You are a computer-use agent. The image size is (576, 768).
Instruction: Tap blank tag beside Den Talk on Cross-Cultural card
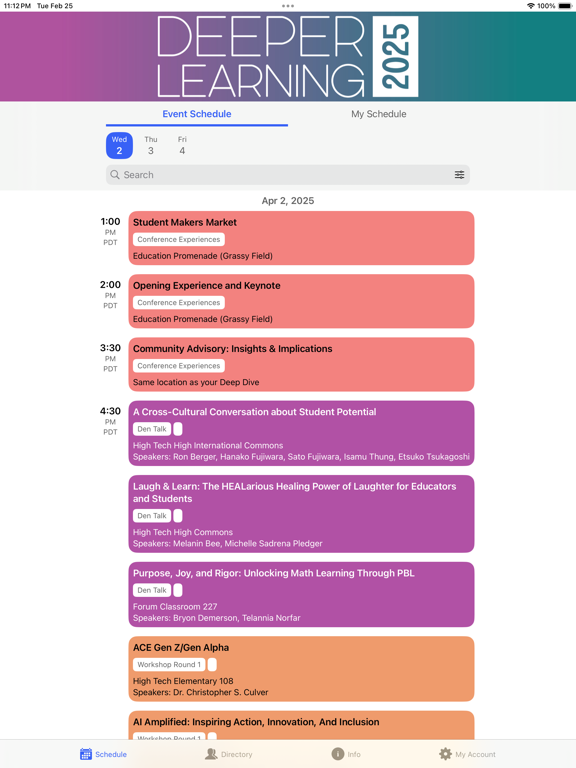click(178, 429)
